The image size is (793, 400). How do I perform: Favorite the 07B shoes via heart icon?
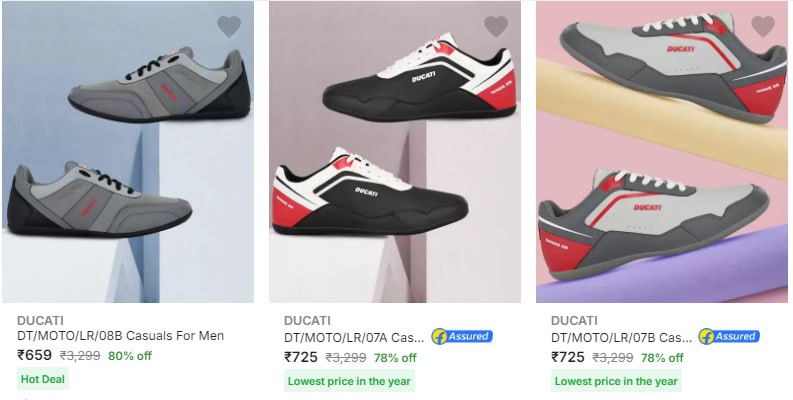pyautogui.click(x=763, y=27)
